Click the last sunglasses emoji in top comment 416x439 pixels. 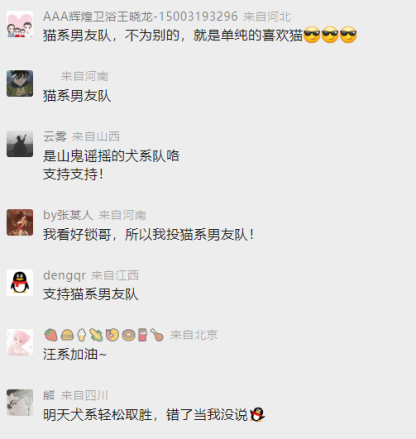348,35
